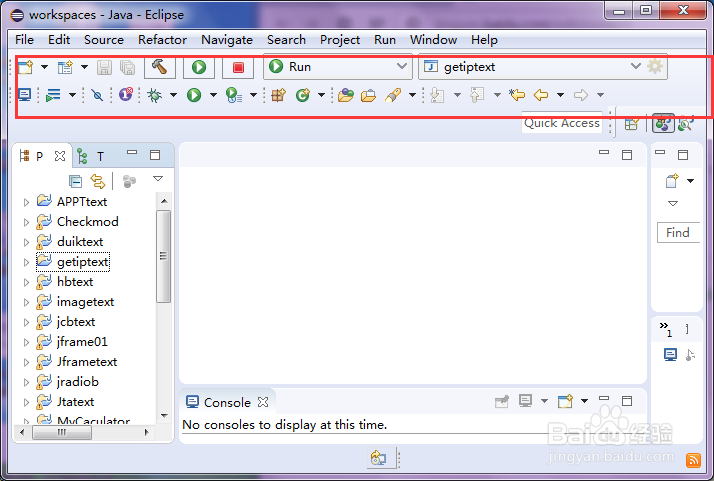714x481 pixels.
Task: Click the Search flashlight icon
Action: coord(393,95)
